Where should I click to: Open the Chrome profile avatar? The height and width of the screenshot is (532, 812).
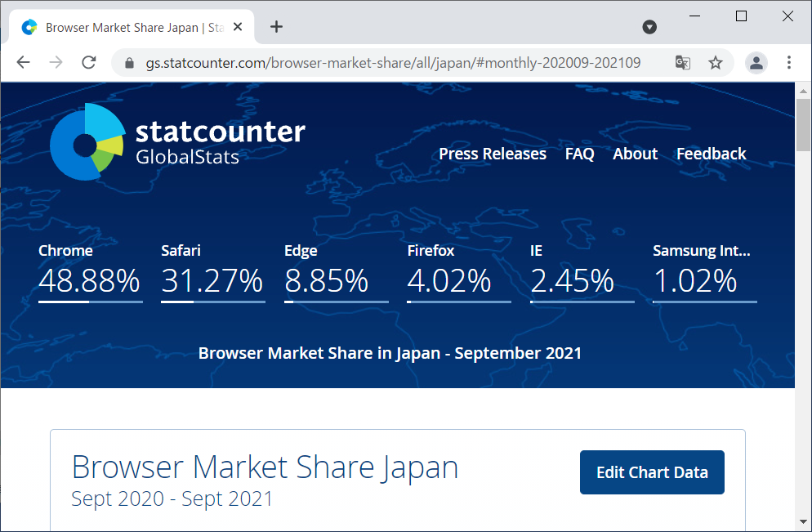tap(756, 63)
